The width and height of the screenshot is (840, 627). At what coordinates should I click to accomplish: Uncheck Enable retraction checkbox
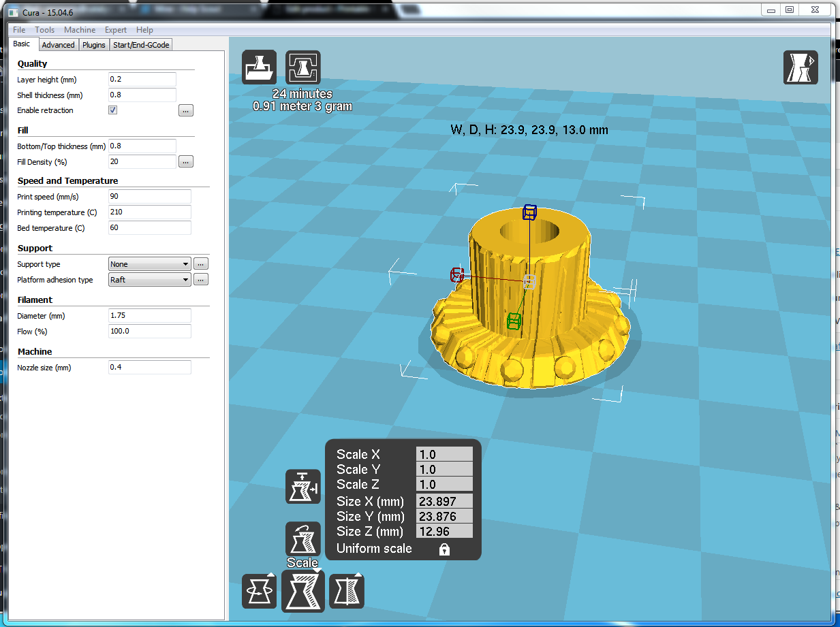(x=113, y=110)
